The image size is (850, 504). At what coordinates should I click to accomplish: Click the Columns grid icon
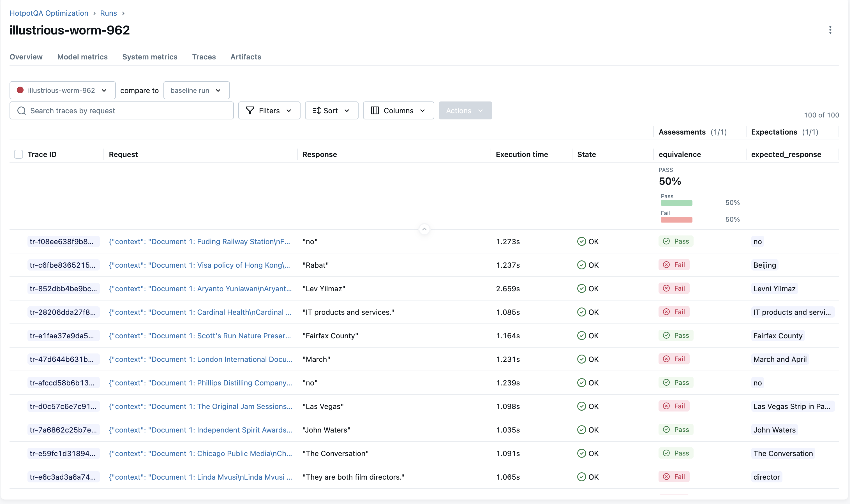click(375, 111)
